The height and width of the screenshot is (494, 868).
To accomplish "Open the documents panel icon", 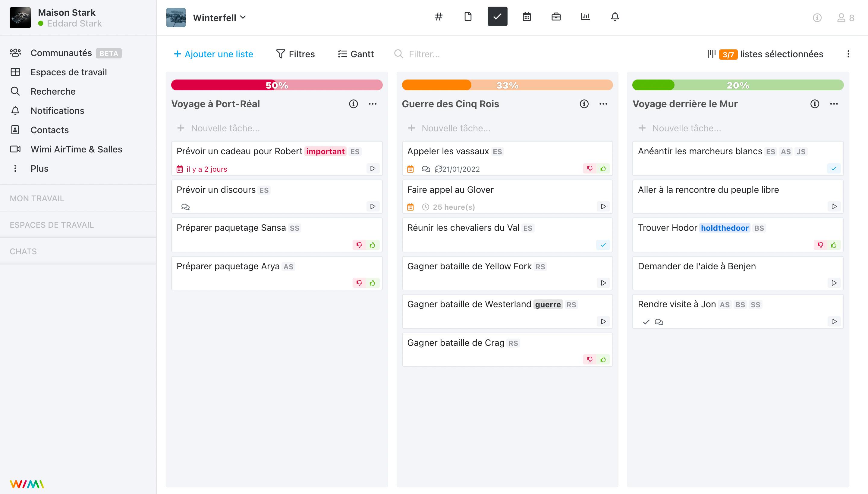I will point(468,17).
